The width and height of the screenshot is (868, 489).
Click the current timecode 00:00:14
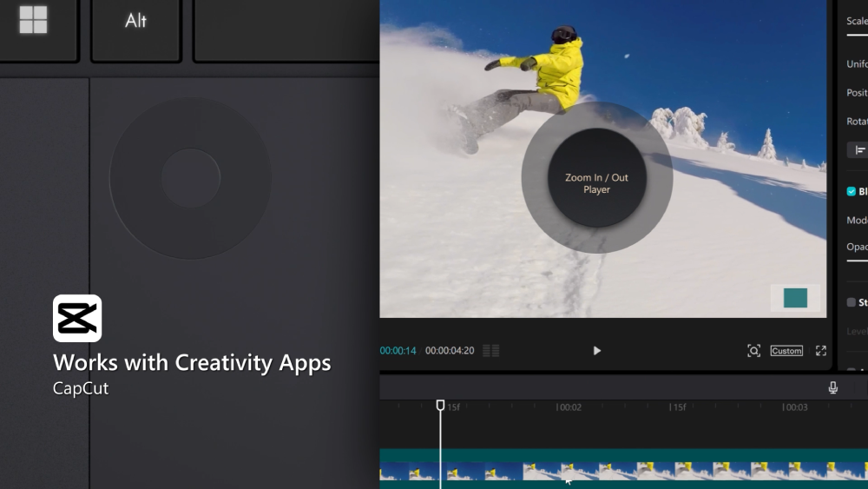pyautogui.click(x=398, y=351)
